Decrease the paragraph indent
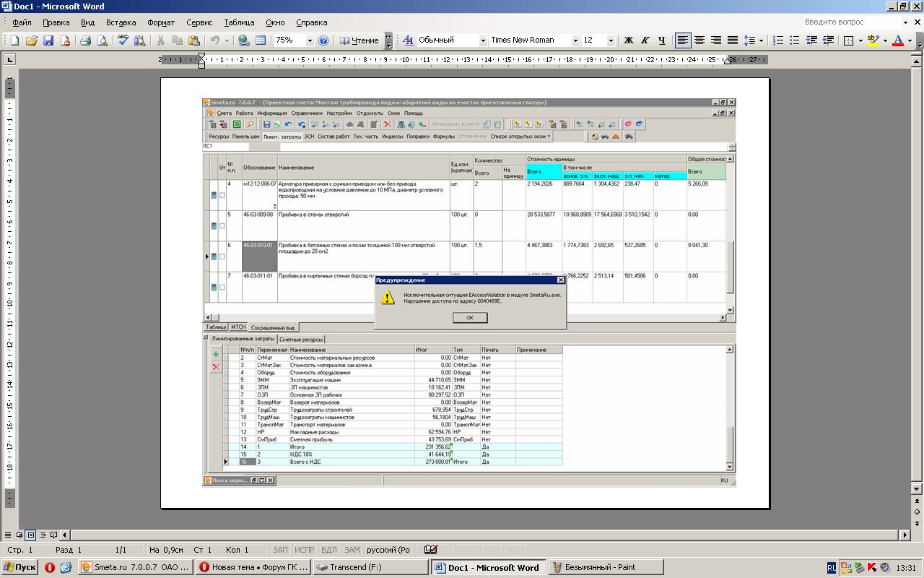 (x=811, y=40)
